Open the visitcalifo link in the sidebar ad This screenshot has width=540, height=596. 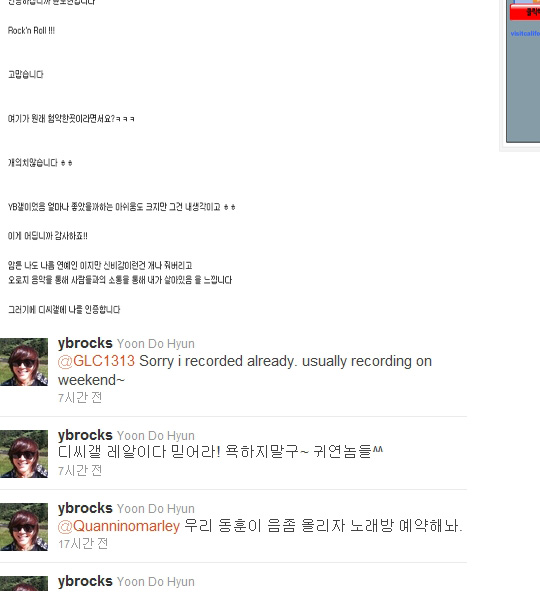pyautogui.click(x=525, y=33)
